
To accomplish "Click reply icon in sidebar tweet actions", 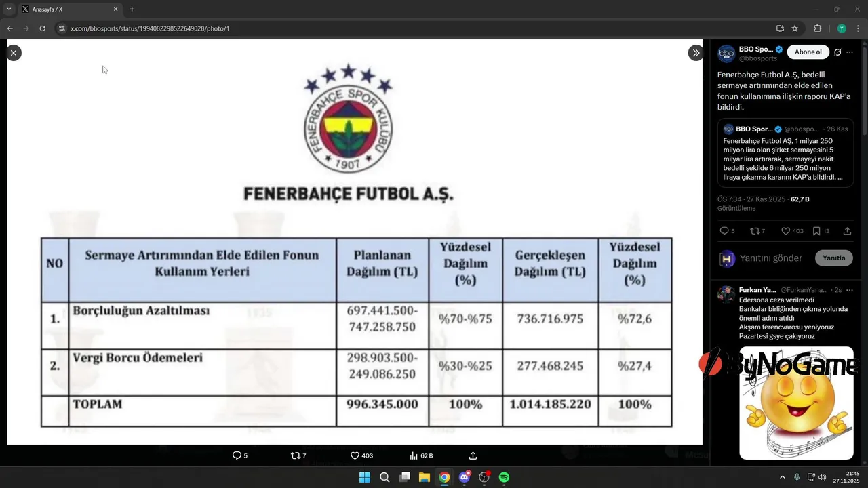I will 724,231.
